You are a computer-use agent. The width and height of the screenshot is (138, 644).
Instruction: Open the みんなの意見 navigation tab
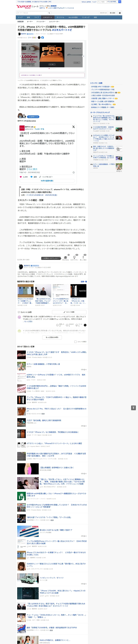pos(73,17)
